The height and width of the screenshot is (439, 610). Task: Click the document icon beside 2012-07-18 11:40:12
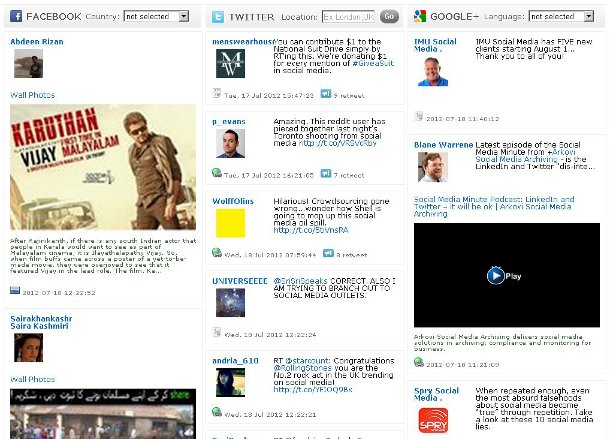pos(419,116)
